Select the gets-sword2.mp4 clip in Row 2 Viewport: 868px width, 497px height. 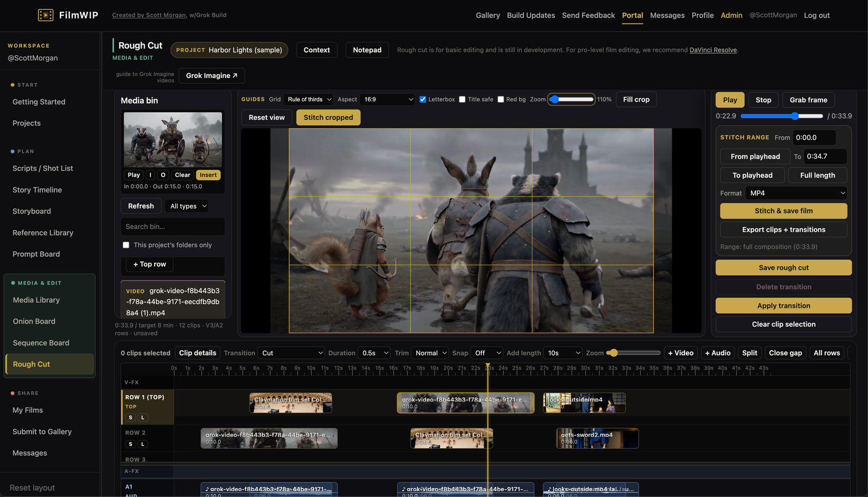click(x=597, y=438)
